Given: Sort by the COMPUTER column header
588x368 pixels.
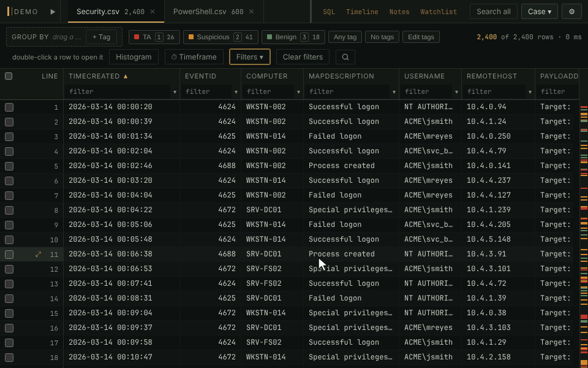Looking at the screenshot, I should tap(266, 76).
